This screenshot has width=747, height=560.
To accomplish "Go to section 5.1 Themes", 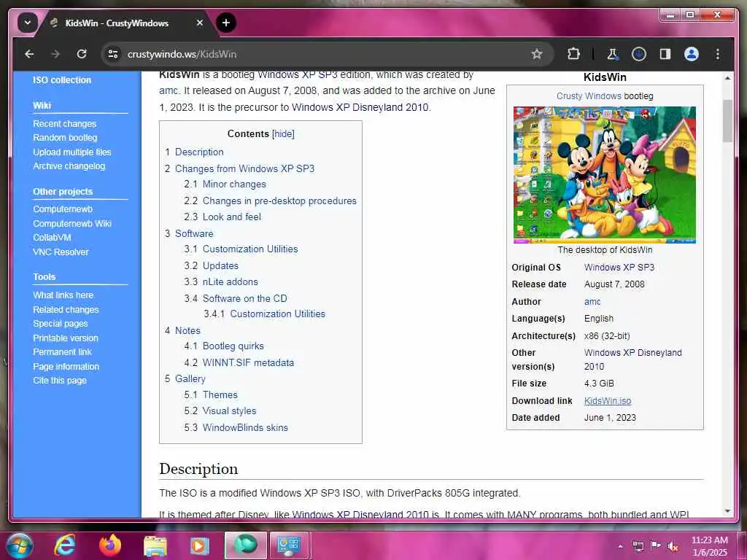I will [220, 394].
